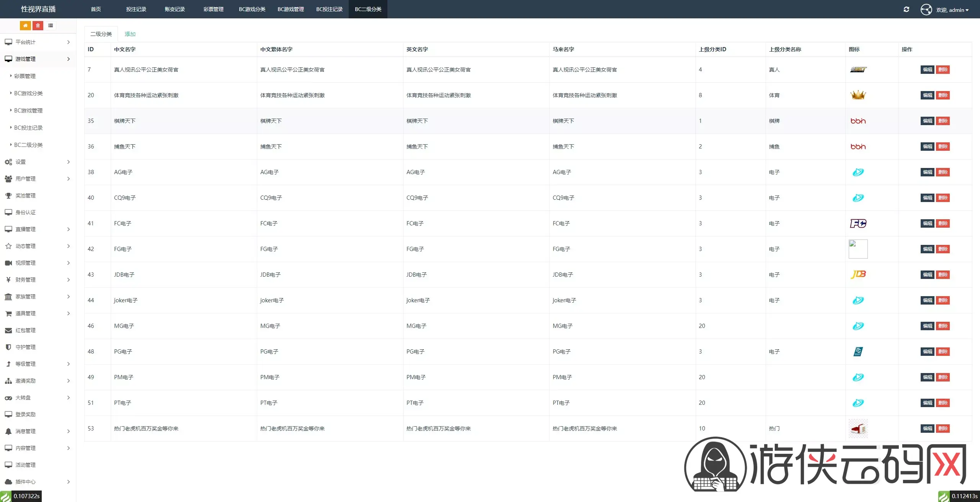Click the refresh icon in top bar
This screenshot has height=502, width=980.
906,10
